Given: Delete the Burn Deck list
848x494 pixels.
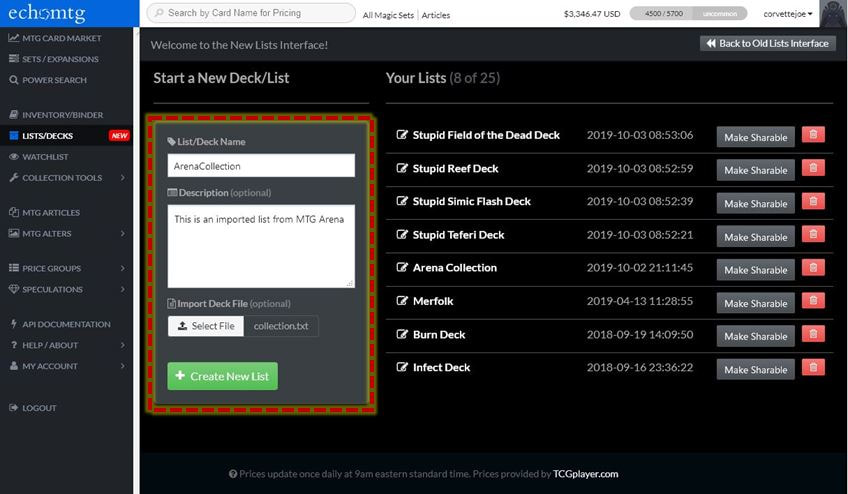Looking at the screenshot, I should [x=813, y=334].
